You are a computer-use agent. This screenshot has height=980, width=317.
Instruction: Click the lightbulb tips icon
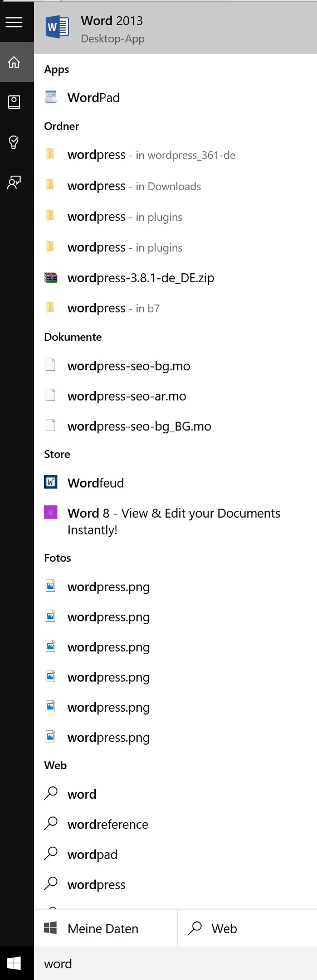point(14,142)
